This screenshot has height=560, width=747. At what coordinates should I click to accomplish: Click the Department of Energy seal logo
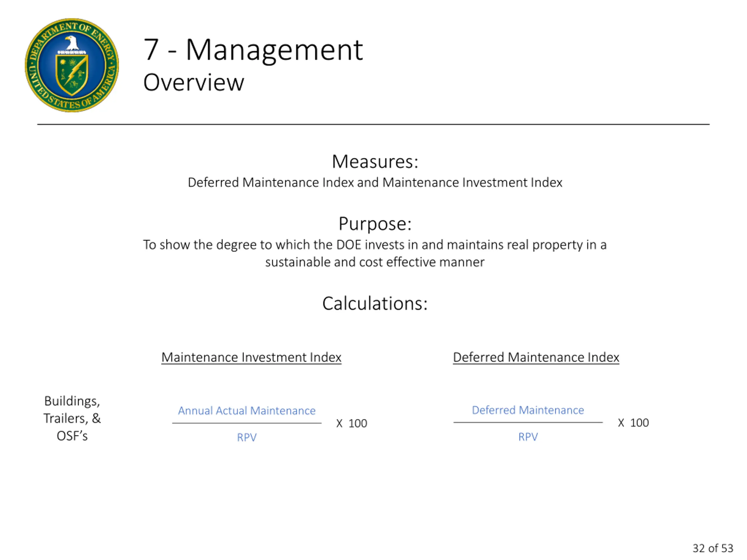point(72,65)
